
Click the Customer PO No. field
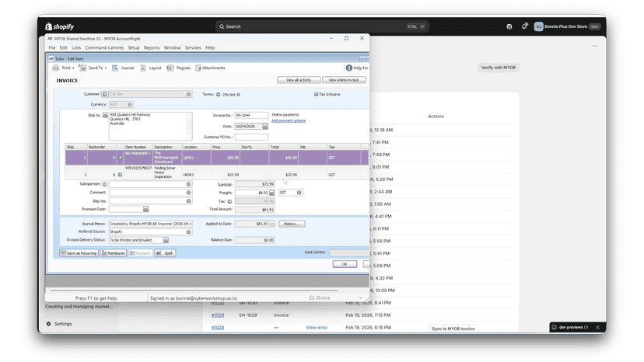click(x=251, y=137)
